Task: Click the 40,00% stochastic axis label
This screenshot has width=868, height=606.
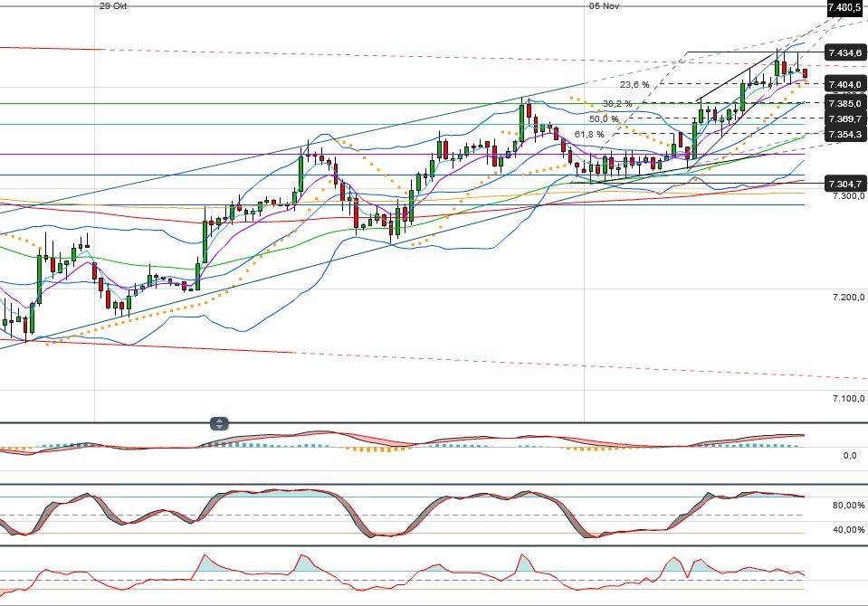Action: [x=848, y=530]
